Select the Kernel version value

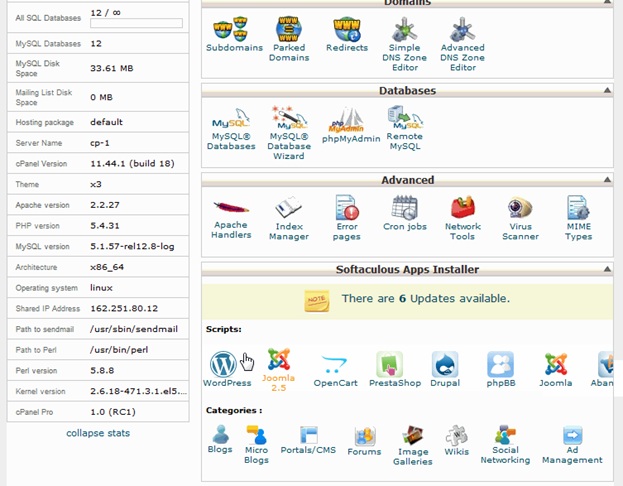pyautogui.click(x=138, y=391)
